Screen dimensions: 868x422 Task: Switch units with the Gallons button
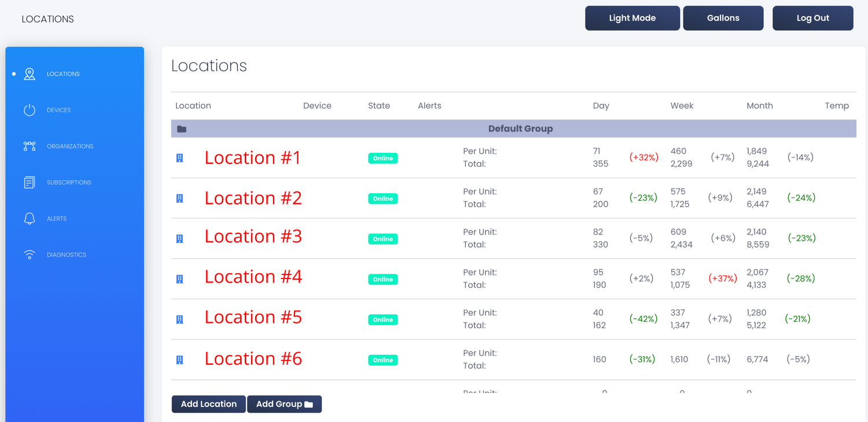pos(723,18)
